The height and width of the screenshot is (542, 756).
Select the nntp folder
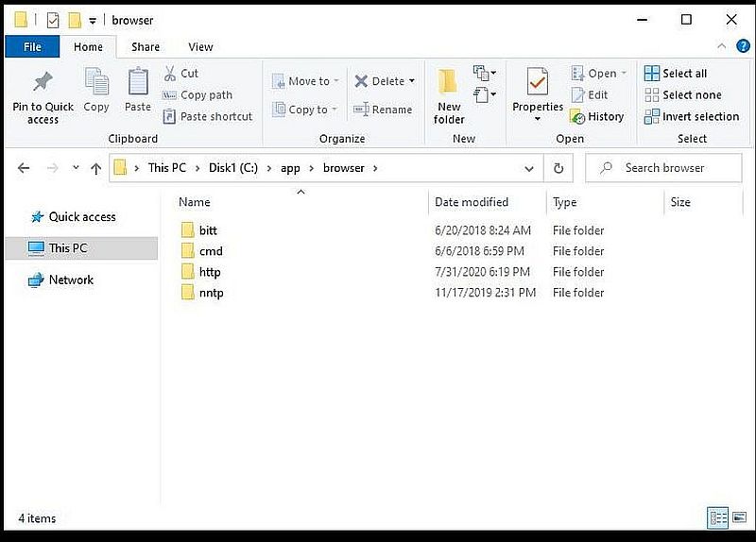[x=211, y=293]
